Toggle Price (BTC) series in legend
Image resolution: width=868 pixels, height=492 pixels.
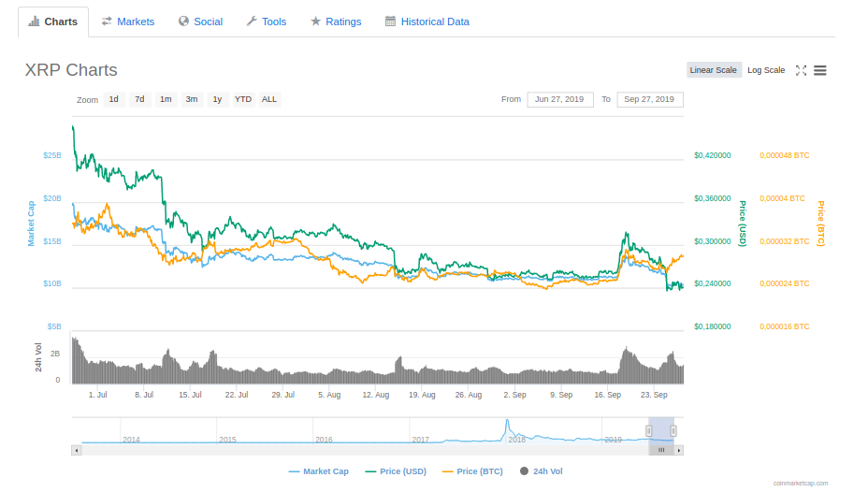pyautogui.click(x=472, y=471)
